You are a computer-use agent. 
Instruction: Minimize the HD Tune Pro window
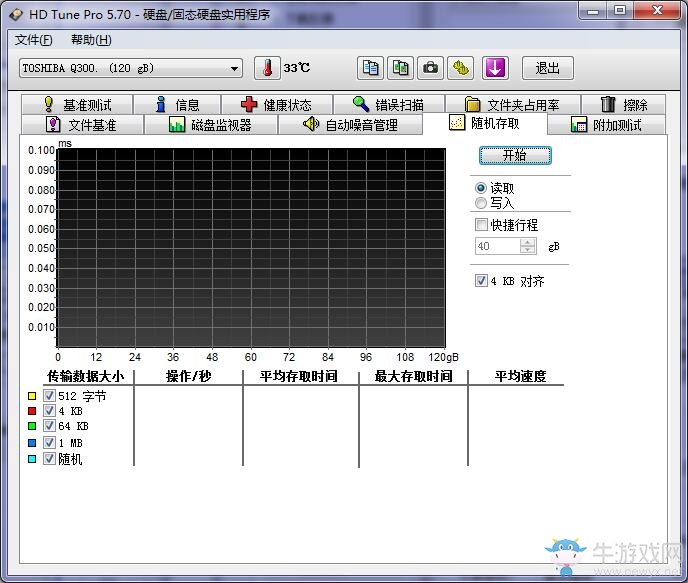tap(593, 11)
